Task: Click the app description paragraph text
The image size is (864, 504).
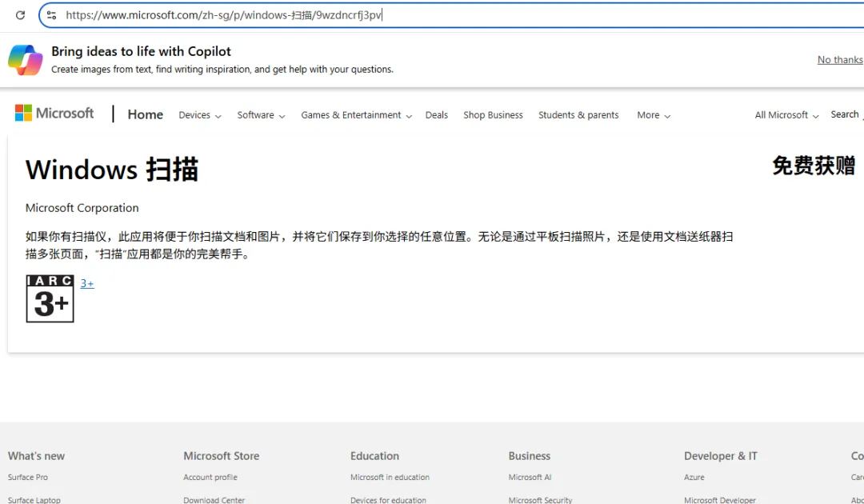Action: pos(379,245)
